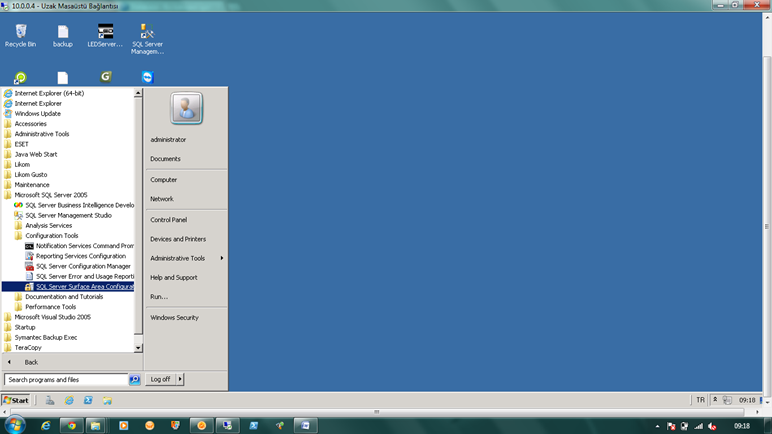Click TR language indicator
The width and height of the screenshot is (772, 434).
700,400
